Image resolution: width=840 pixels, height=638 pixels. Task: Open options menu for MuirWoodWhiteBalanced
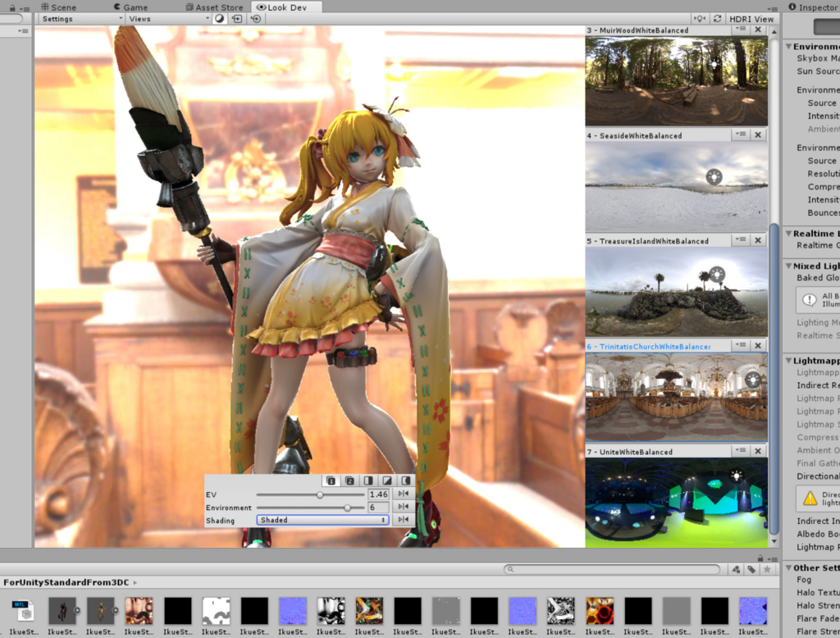(741, 30)
